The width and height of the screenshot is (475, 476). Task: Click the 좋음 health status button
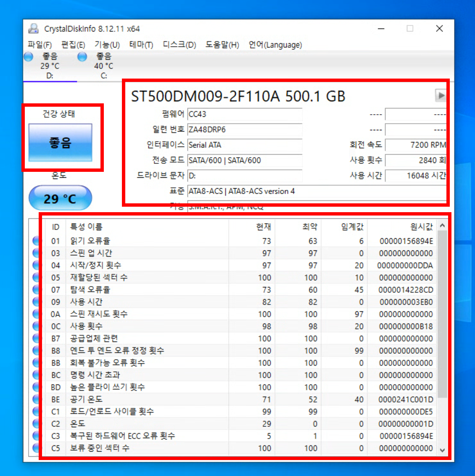click(x=60, y=142)
